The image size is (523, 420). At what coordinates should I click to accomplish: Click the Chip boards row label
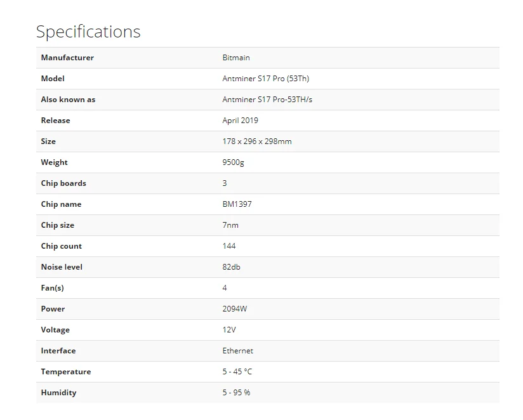[x=63, y=183]
